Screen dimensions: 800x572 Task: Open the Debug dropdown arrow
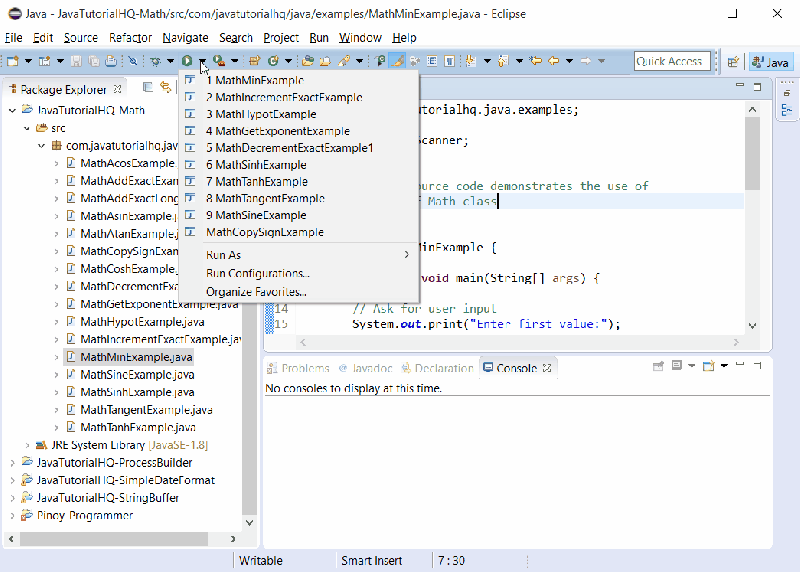170,61
